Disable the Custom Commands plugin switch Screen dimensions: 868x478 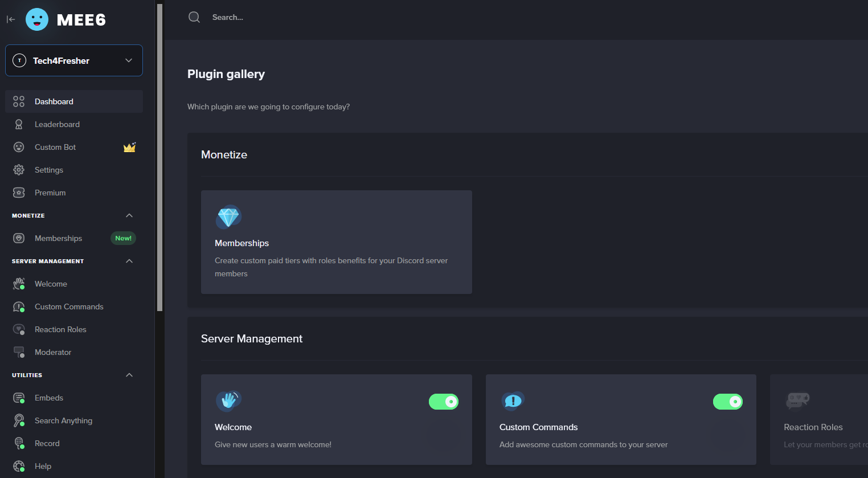tap(728, 402)
